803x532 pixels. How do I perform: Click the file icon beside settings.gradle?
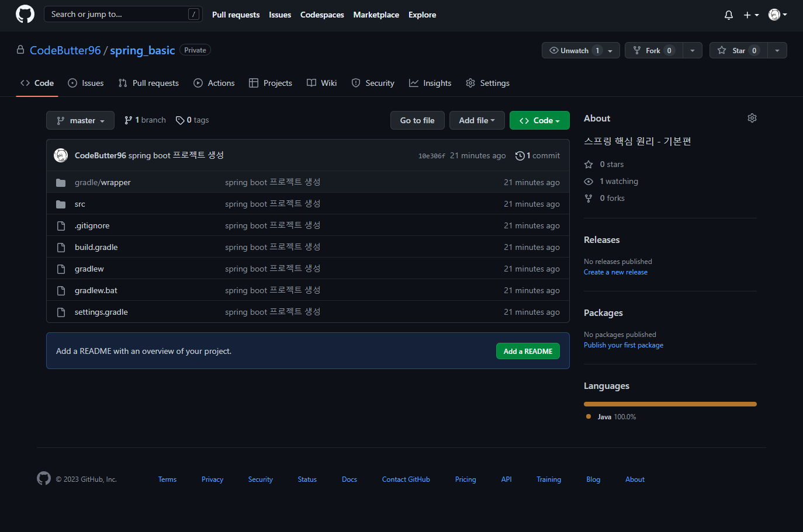[x=61, y=312]
